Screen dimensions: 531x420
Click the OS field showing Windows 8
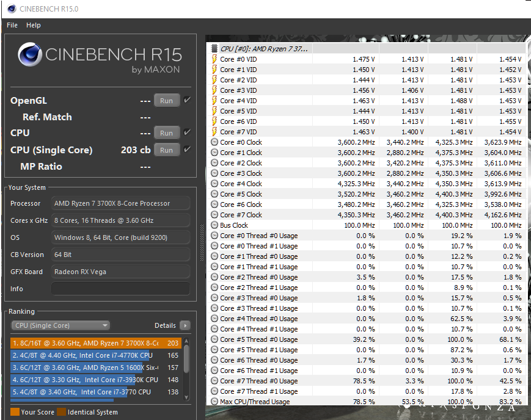[120, 237]
